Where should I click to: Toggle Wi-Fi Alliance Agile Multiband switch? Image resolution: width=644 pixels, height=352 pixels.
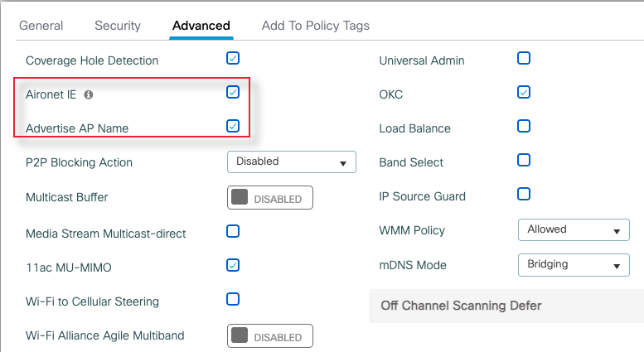[269, 336]
